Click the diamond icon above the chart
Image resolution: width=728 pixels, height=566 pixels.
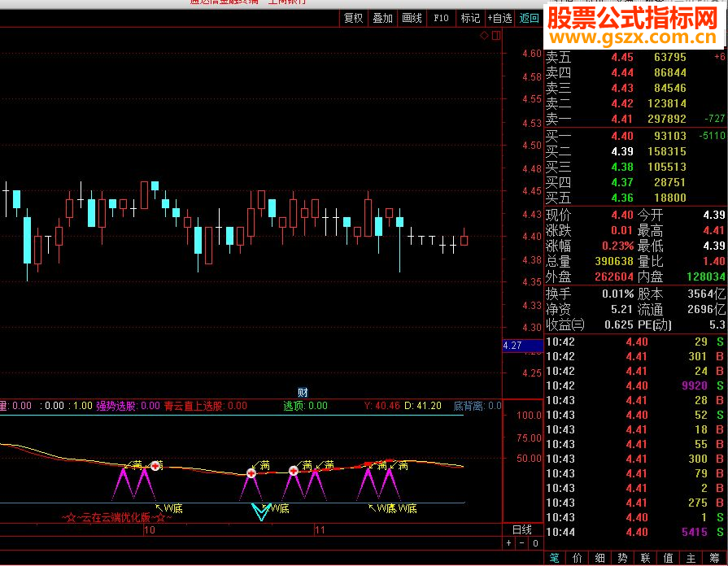pos(484,35)
